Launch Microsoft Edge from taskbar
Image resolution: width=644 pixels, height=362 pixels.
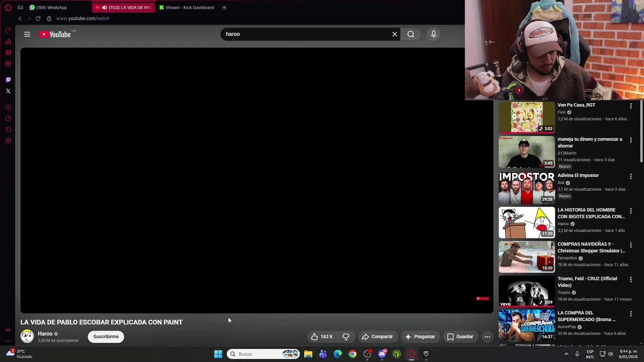tap(338, 354)
